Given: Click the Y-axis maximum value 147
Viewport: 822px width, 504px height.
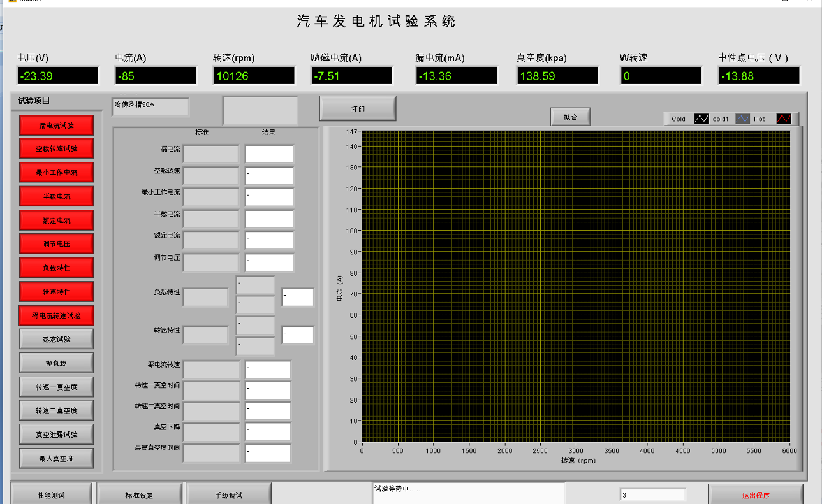Looking at the screenshot, I should [x=353, y=132].
